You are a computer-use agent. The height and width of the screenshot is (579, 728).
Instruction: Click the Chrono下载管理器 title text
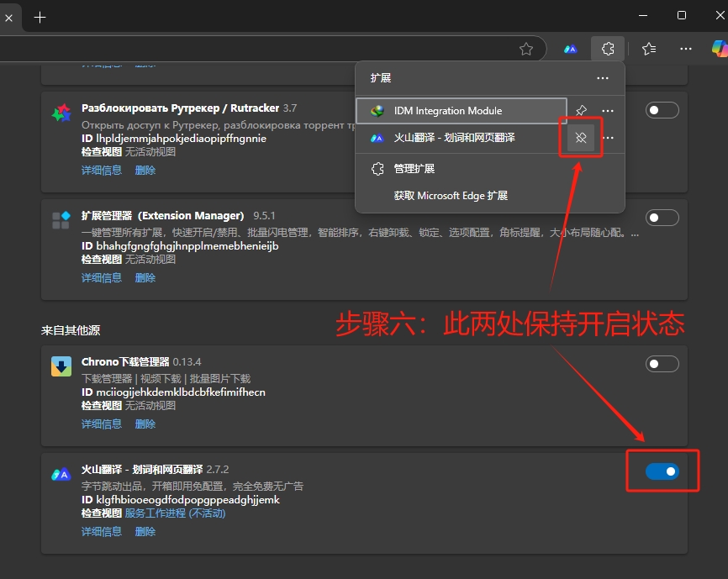click(125, 362)
